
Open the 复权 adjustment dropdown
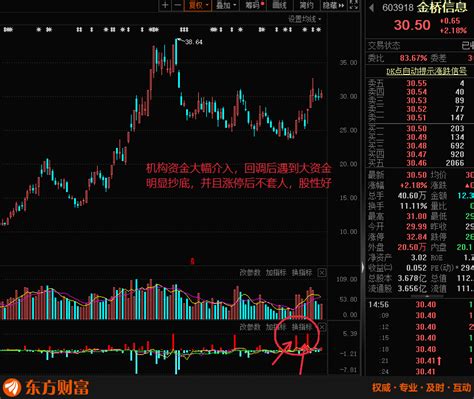tap(198, 5)
